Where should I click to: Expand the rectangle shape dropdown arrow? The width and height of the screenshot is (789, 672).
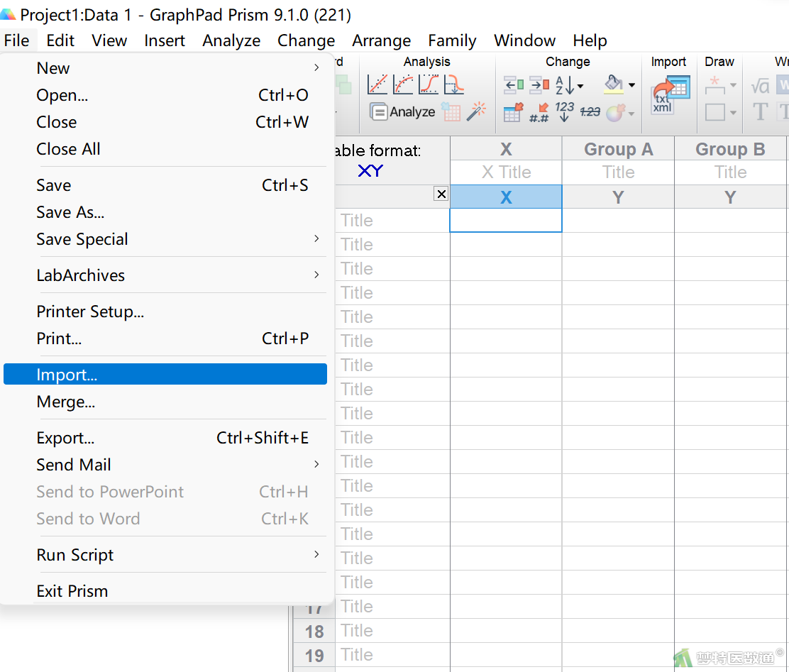click(733, 113)
